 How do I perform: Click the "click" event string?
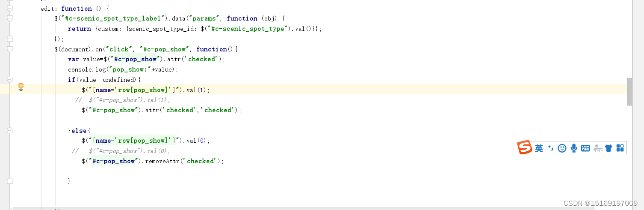(119, 49)
